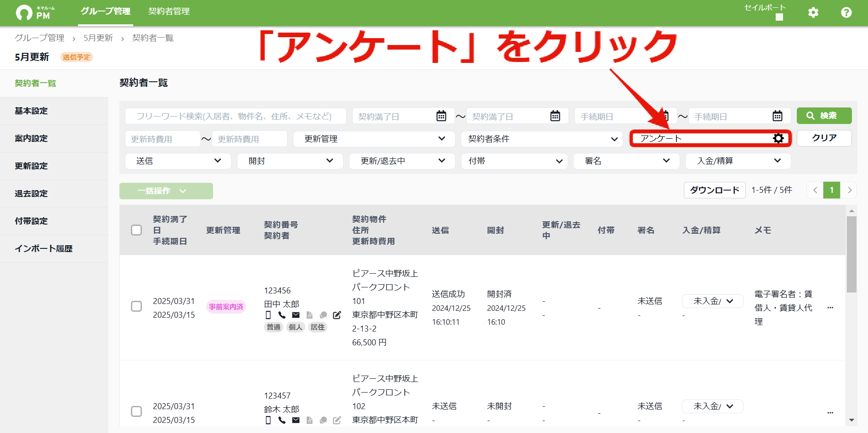Screen dimensions: 868x433
Task: Expand the 更新/退去中 filter dropdown
Action: 402,161
